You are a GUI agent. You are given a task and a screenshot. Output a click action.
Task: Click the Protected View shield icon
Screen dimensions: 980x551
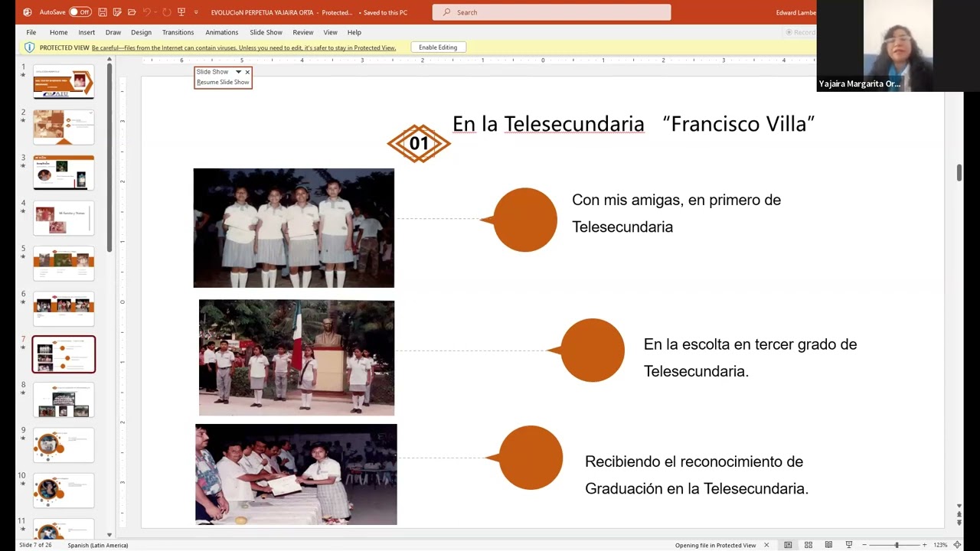[30, 47]
